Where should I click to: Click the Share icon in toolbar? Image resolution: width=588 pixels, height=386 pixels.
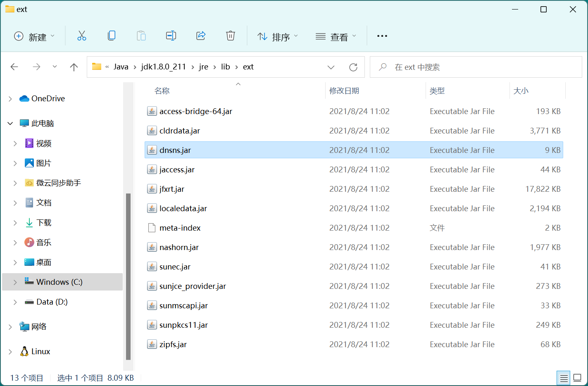tap(201, 36)
